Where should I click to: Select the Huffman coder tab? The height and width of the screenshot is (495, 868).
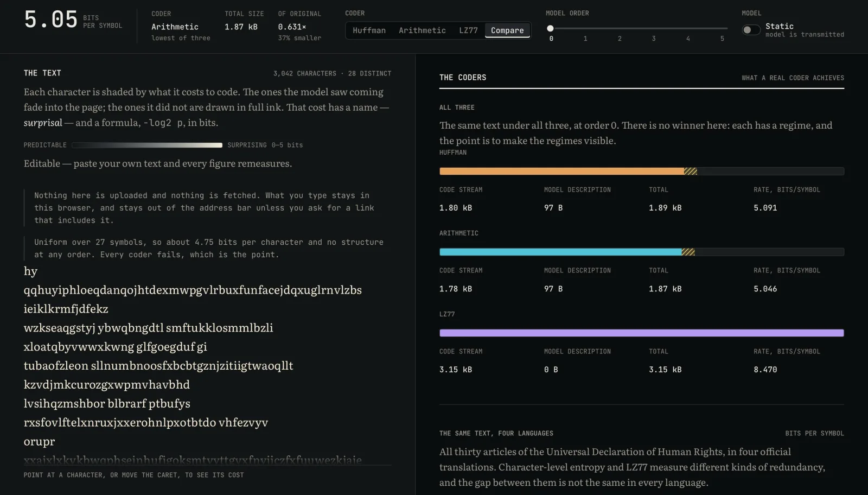[x=369, y=30]
